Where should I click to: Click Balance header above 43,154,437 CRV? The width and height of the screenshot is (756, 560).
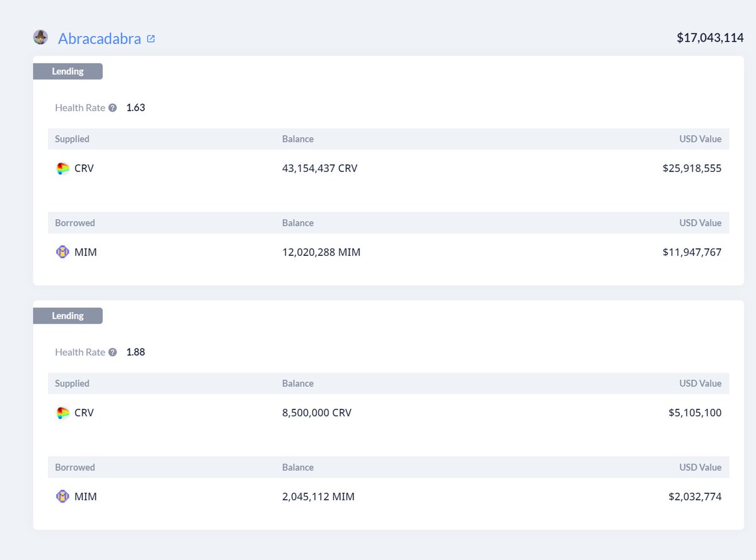coord(298,139)
